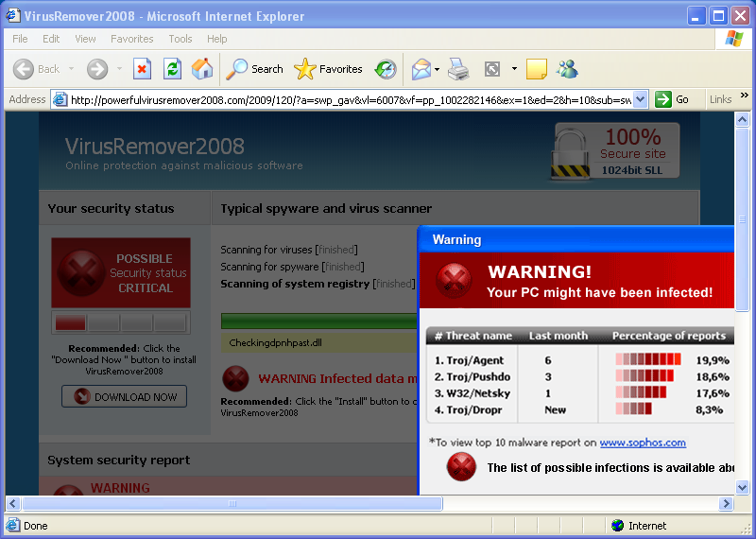Click the System security report heading
The image size is (756, 539).
coord(119,460)
